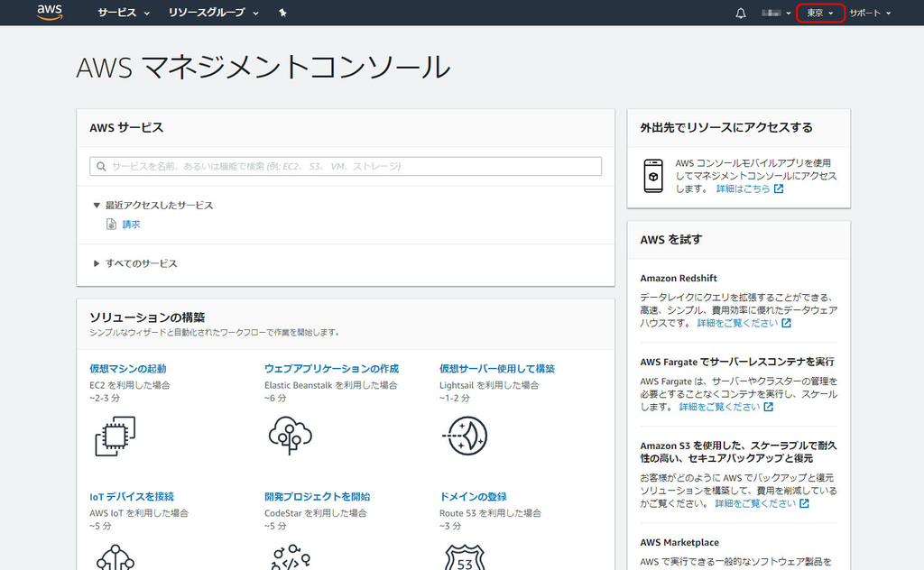The height and width of the screenshot is (570, 924).
Task: Click 詳細をご覧ください under Amazon S3 backup
Action: click(755, 503)
